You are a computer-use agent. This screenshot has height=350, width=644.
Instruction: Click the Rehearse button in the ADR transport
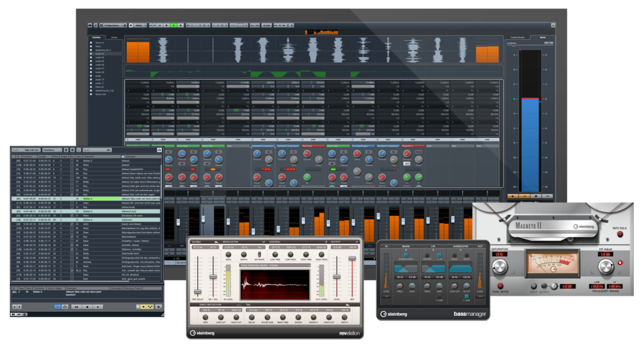[x=76, y=307]
